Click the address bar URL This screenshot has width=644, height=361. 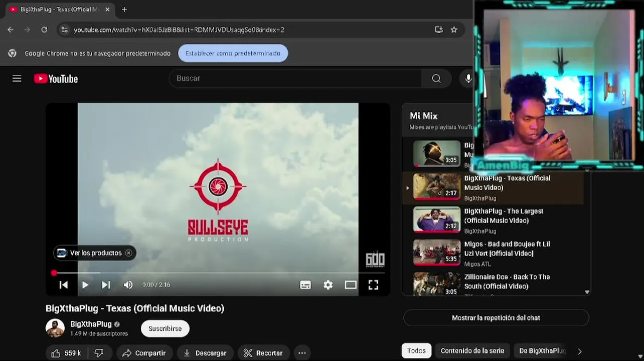(x=179, y=30)
